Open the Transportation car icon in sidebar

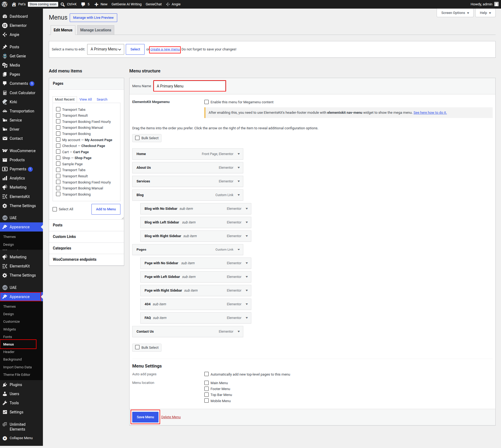pos(5,111)
